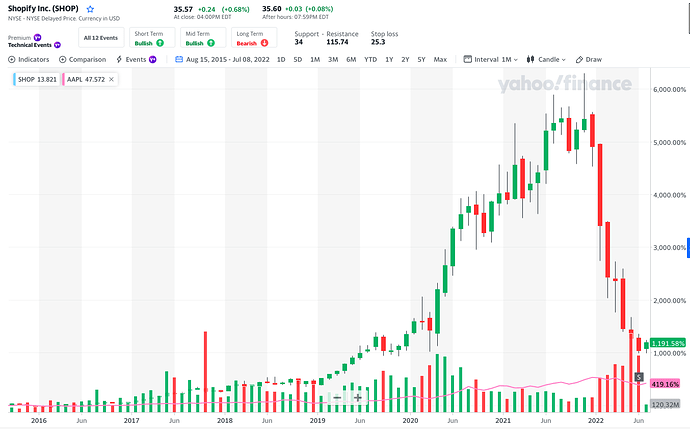Select the 1M range
This screenshot has width=690, height=429.
(315, 59)
